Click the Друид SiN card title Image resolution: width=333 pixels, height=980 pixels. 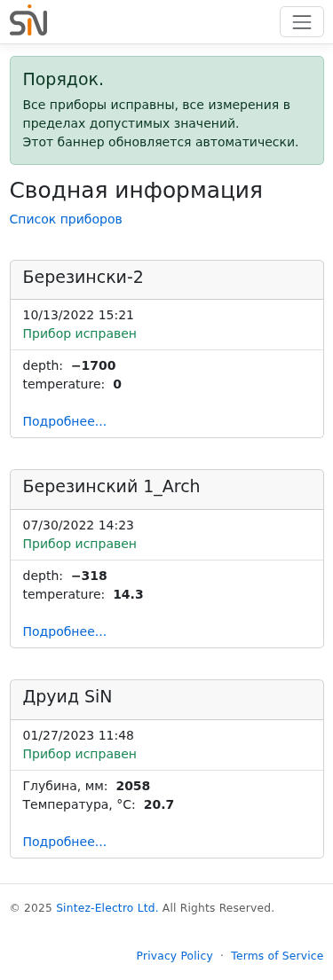[67, 697]
